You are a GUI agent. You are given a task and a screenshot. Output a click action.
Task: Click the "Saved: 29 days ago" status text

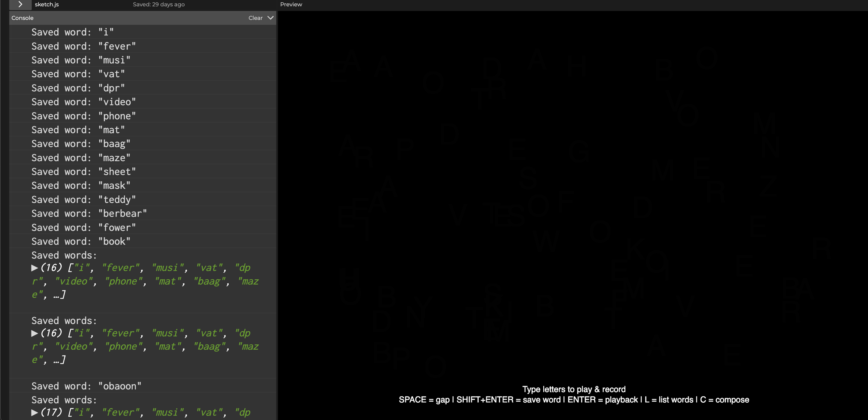158,4
